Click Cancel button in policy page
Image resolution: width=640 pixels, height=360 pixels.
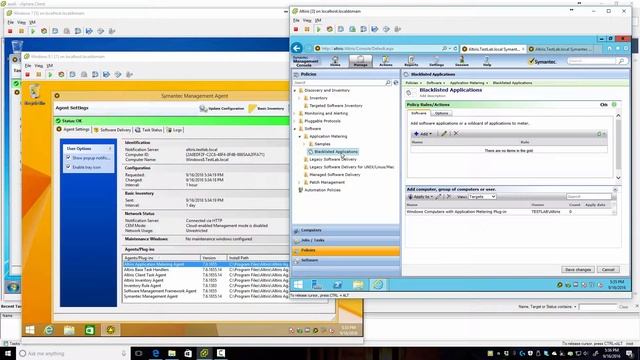click(608, 270)
